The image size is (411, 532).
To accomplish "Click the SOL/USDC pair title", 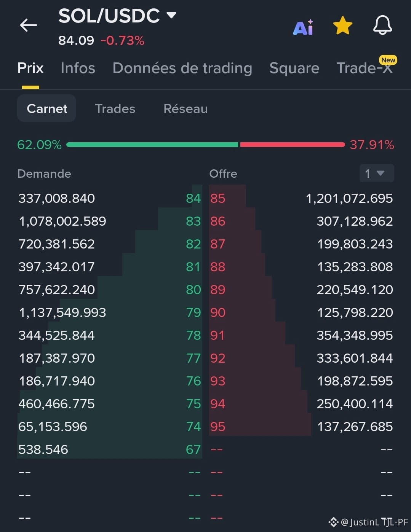I will [109, 16].
